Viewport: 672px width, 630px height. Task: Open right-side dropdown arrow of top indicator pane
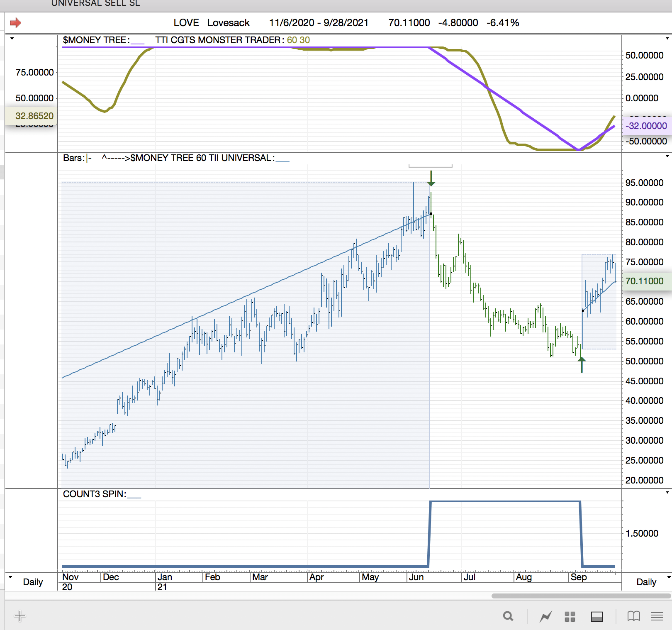pyautogui.click(x=667, y=39)
